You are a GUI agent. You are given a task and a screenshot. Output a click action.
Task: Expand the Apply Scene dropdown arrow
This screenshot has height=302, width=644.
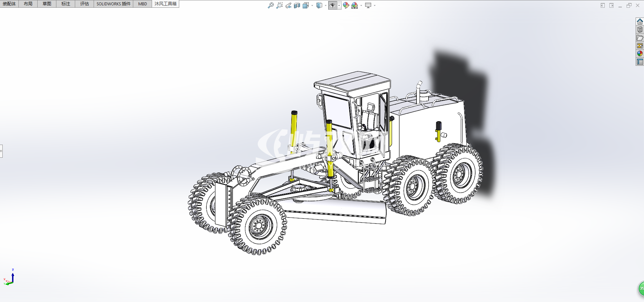point(361,5)
